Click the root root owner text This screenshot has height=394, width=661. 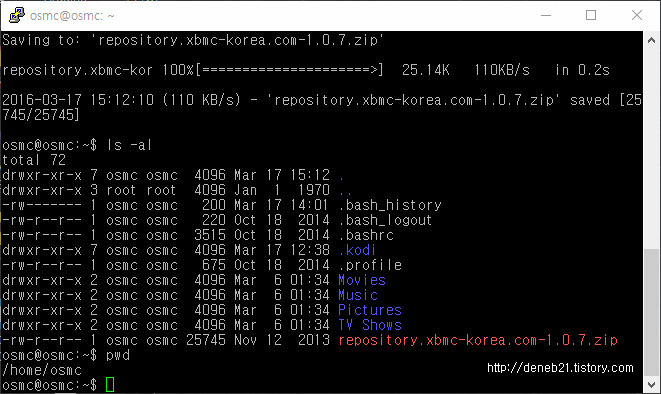(x=141, y=190)
